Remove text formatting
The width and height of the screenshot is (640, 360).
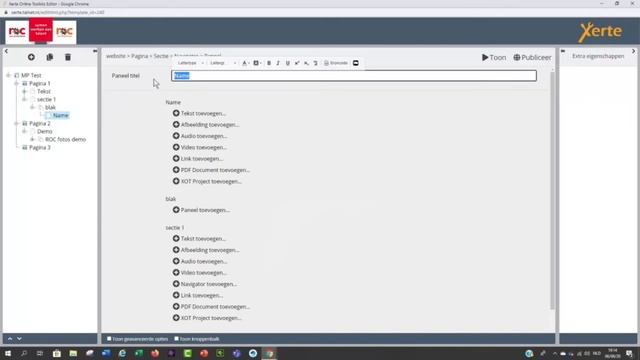click(x=316, y=63)
